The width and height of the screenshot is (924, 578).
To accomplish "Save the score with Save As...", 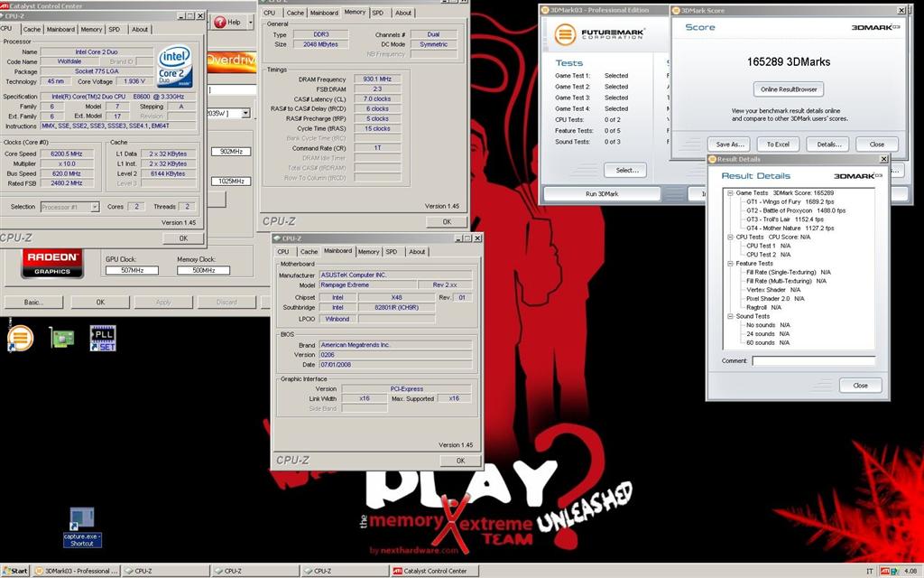I will pos(729,144).
